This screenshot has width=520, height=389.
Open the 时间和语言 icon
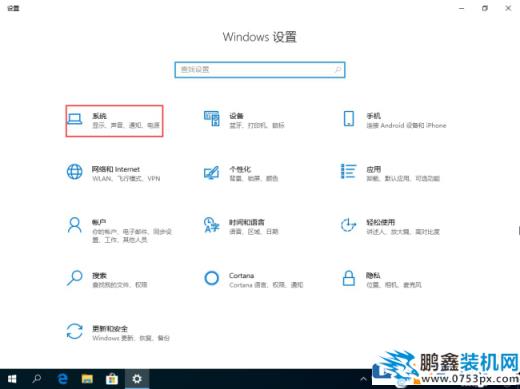(x=212, y=225)
